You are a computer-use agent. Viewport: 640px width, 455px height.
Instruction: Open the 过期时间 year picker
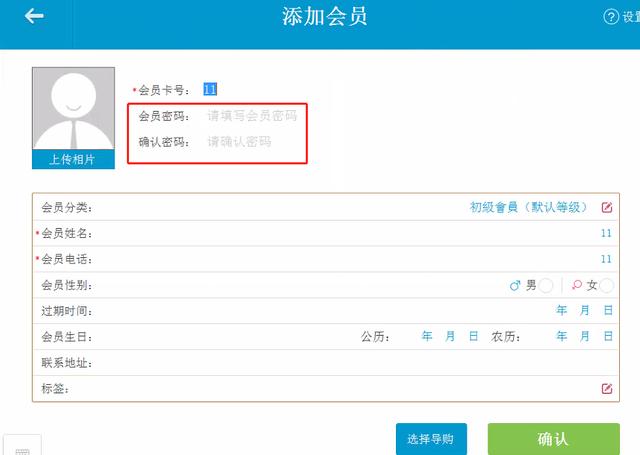click(x=561, y=311)
